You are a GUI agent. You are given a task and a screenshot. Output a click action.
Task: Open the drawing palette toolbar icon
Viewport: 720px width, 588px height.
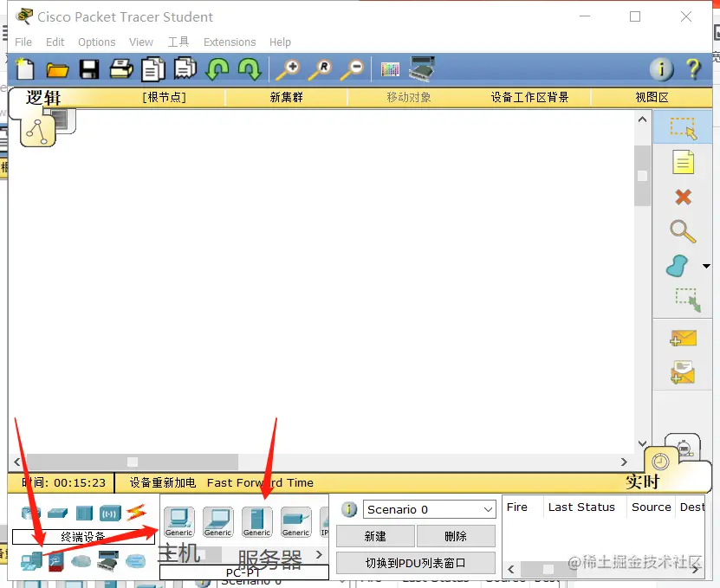pyautogui.click(x=390, y=69)
